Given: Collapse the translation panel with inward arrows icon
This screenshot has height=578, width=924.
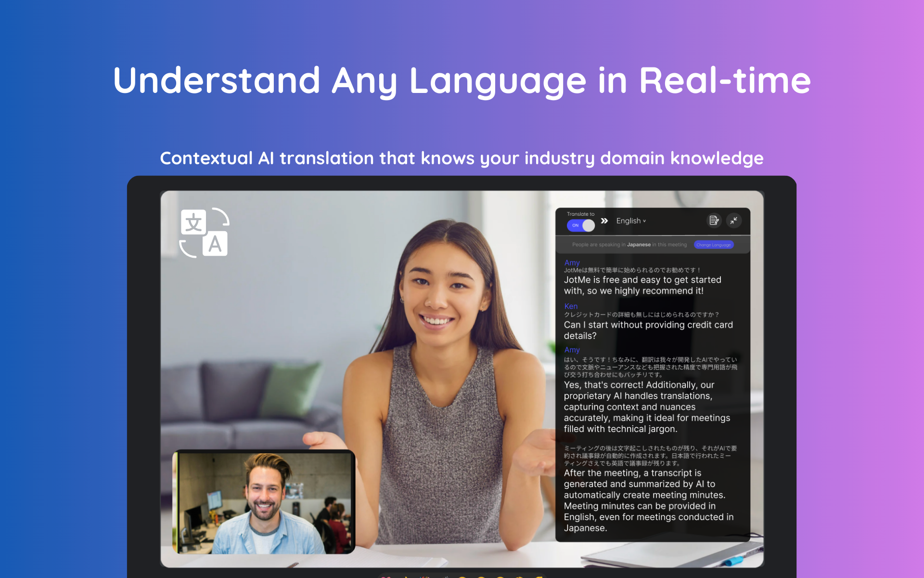Looking at the screenshot, I should click(734, 221).
